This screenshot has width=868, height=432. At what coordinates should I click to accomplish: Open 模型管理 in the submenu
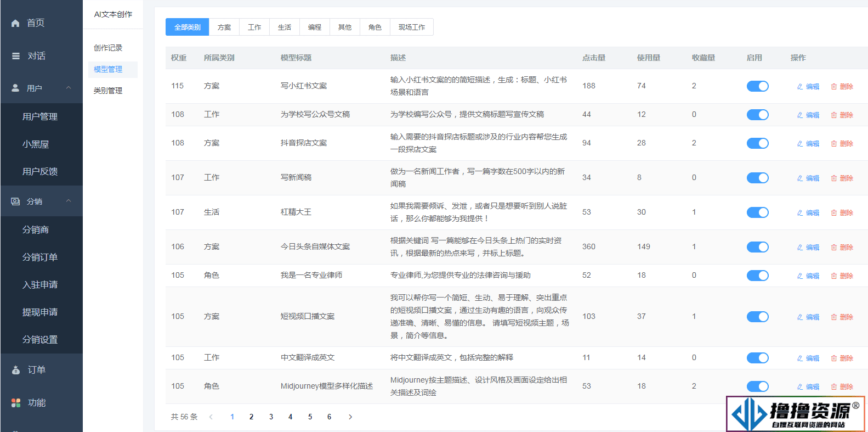tap(113, 69)
